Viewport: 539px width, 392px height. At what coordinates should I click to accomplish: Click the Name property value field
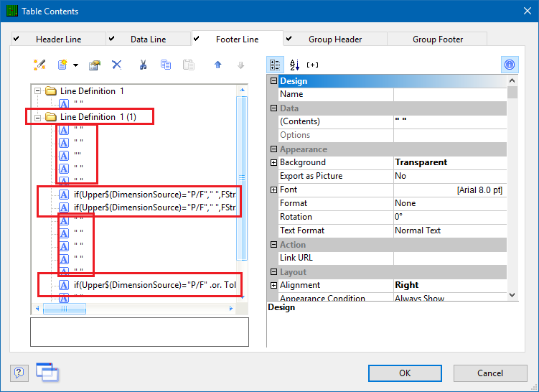click(450, 94)
